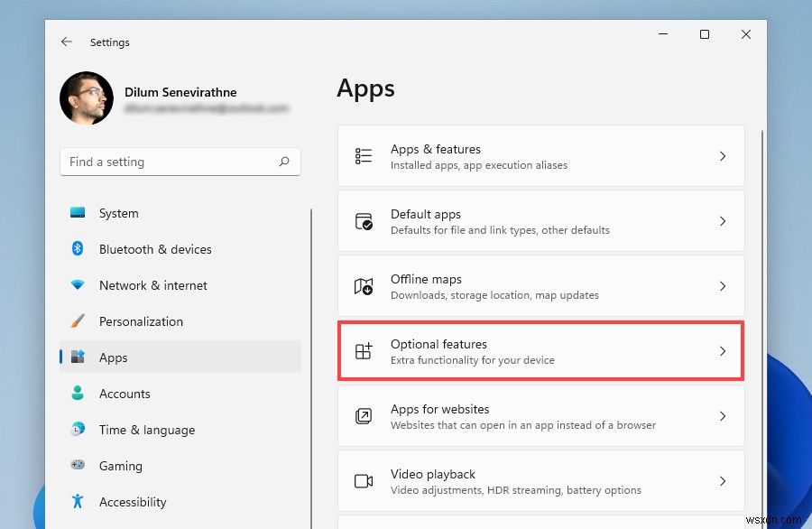Viewport: 812px width, 529px height.
Task: Click the Video playback camera icon
Action: click(364, 480)
